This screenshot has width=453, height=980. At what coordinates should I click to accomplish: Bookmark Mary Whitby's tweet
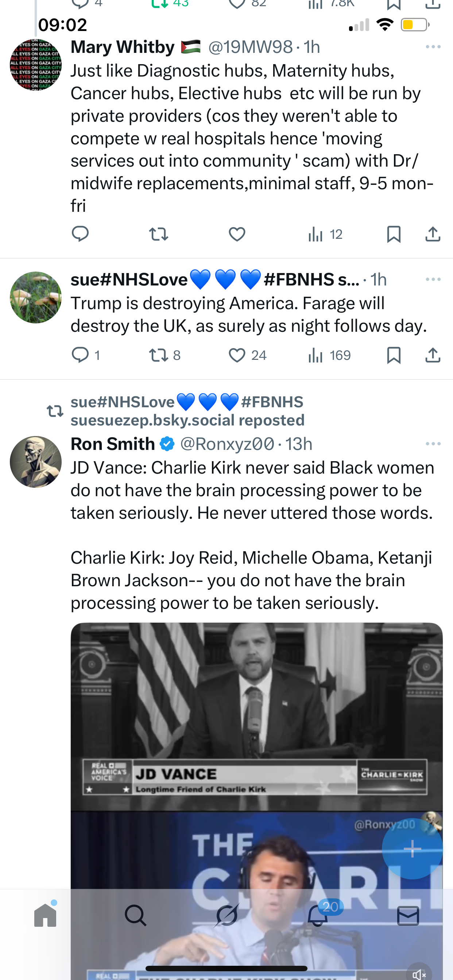(x=394, y=234)
